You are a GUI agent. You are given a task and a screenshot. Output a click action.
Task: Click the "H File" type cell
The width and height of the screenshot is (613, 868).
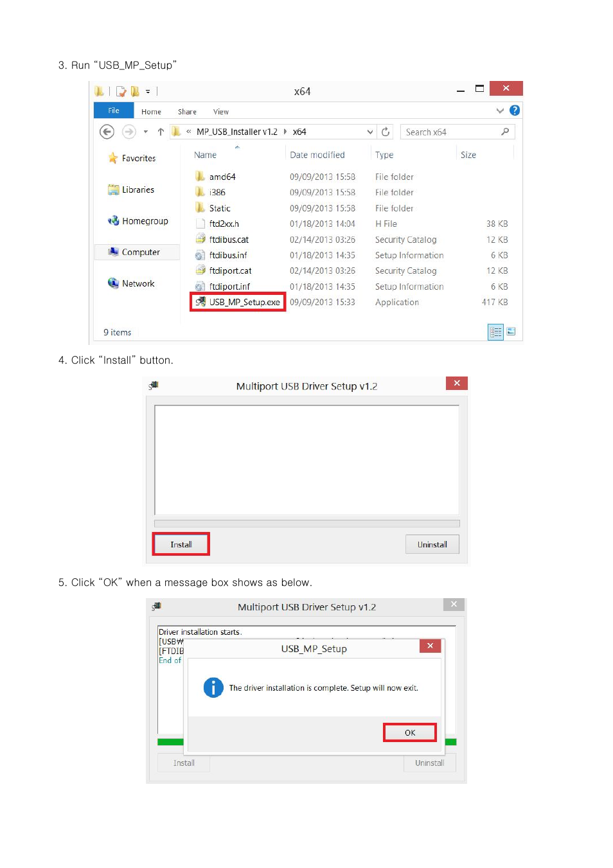pyautogui.click(x=386, y=224)
